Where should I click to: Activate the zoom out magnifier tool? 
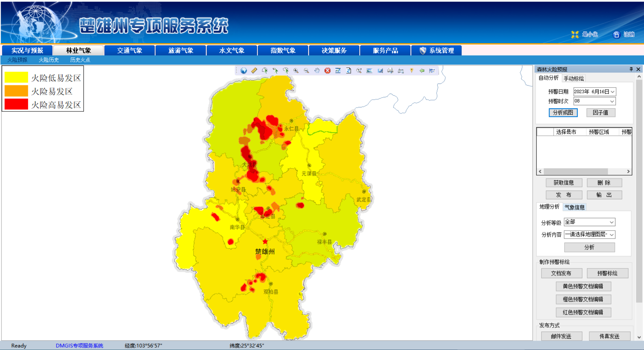pyautogui.click(x=306, y=70)
